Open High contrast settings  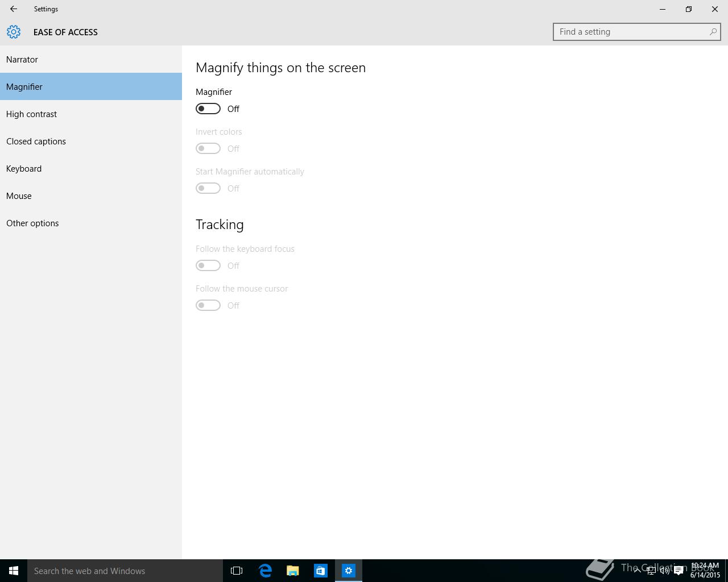coord(91,114)
